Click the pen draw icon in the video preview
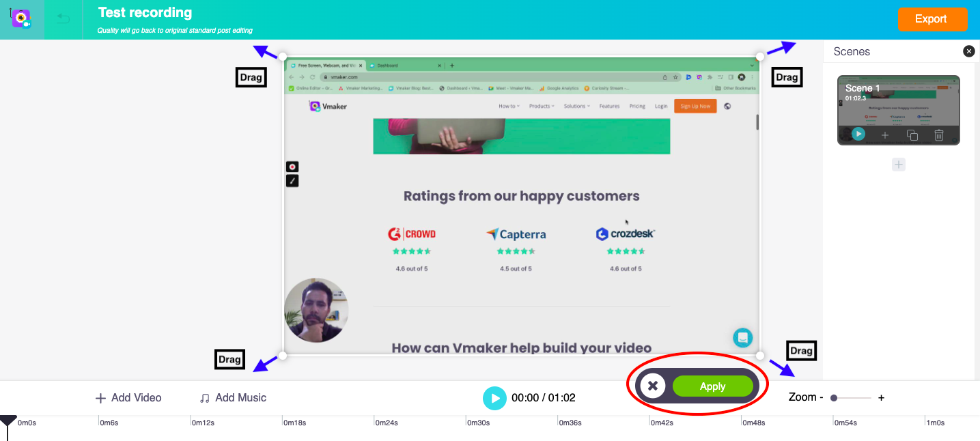 (292, 181)
